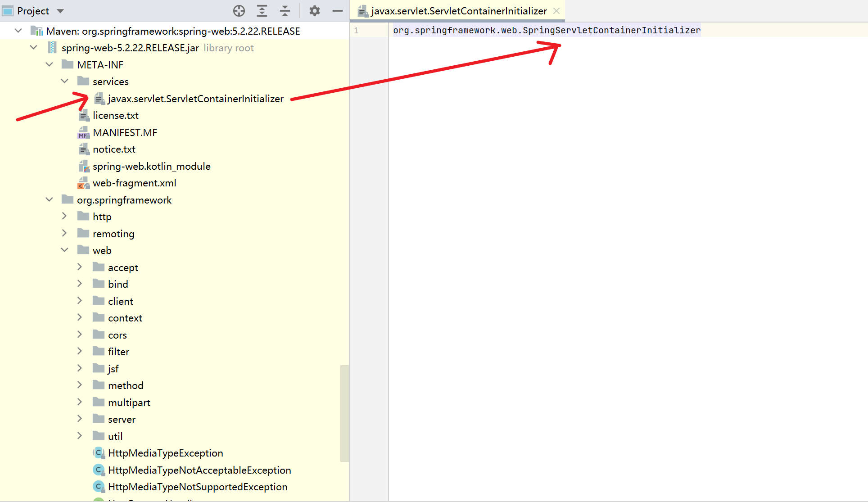Image resolution: width=868 pixels, height=502 pixels.
Task: Click the META-INF folder icon
Action: [x=68, y=64]
